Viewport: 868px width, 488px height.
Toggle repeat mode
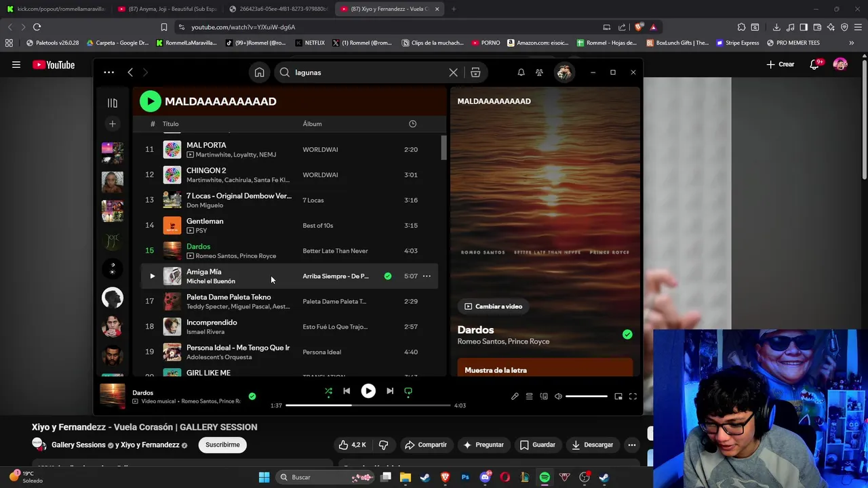(408, 391)
